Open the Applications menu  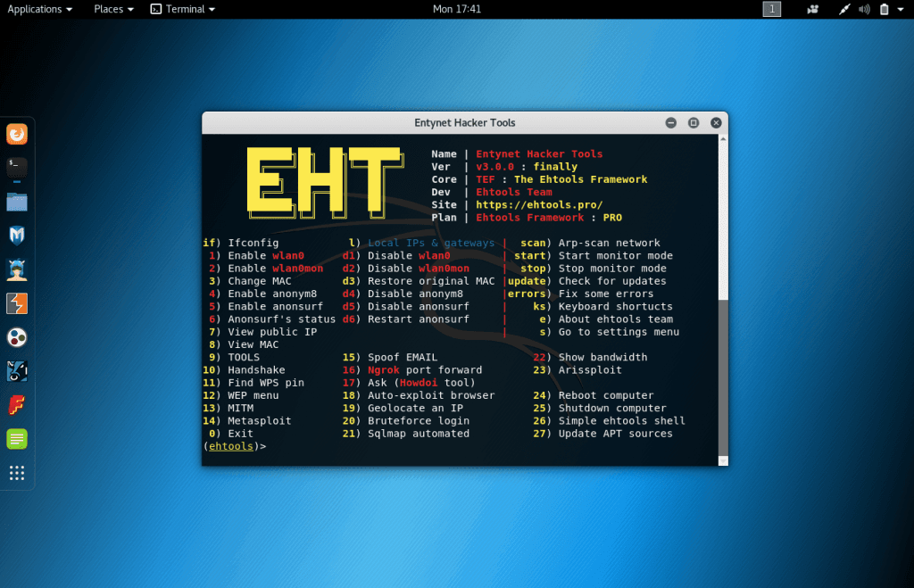[39, 9]
